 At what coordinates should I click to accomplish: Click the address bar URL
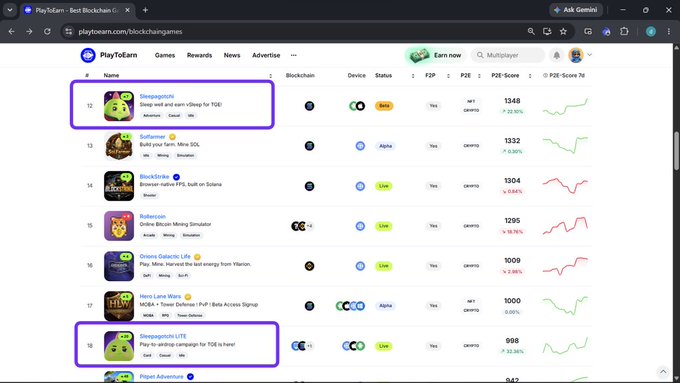click(x=130, y=31)
